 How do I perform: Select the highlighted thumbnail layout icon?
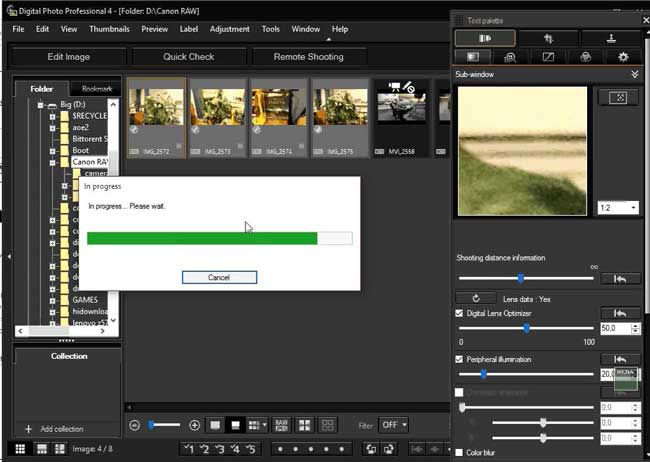click(235, 425)
